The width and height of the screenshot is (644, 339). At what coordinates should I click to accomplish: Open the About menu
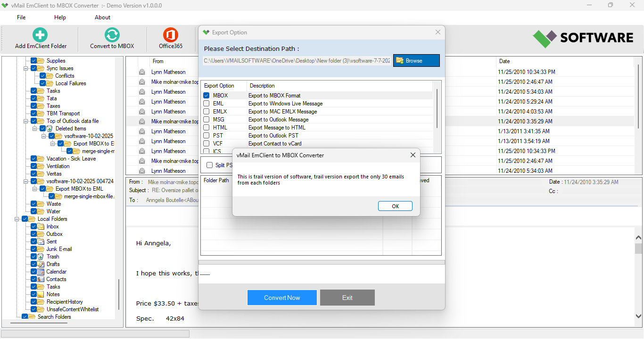click(x=102, y=17)
